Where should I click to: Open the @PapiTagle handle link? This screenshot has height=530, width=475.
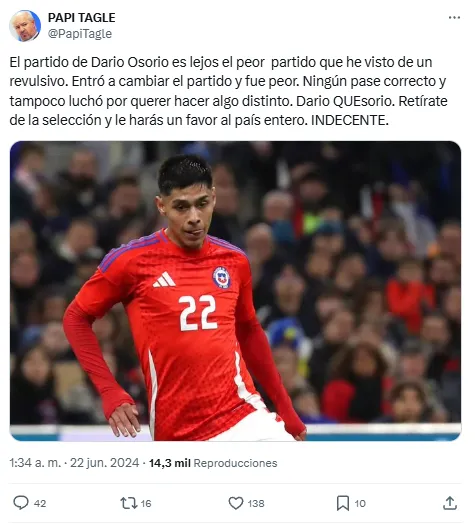click(80, 34)
